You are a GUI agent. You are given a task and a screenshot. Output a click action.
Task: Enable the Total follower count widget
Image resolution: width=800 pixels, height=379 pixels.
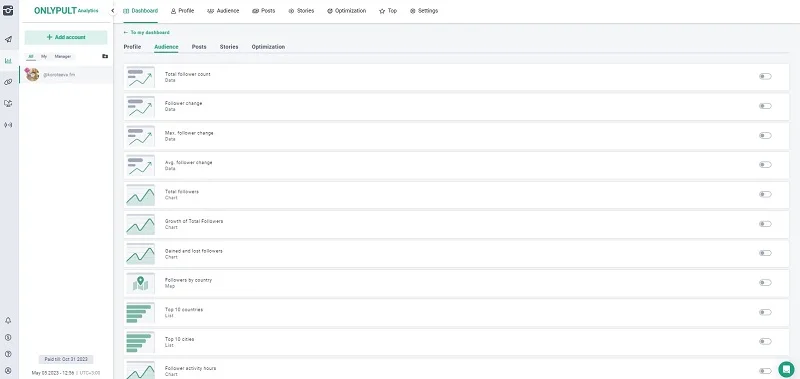pyautogui.click(x=765, y=77)
